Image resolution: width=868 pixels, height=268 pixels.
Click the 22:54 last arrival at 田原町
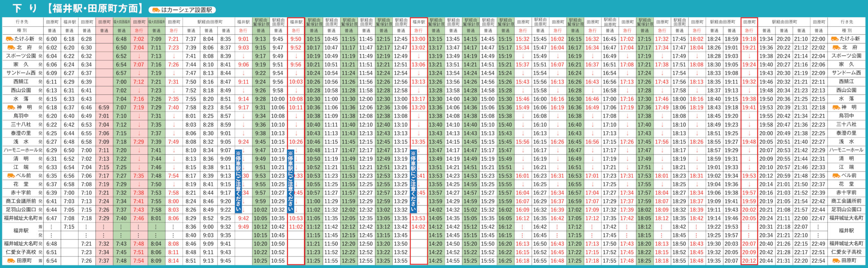tap(818, 261)
